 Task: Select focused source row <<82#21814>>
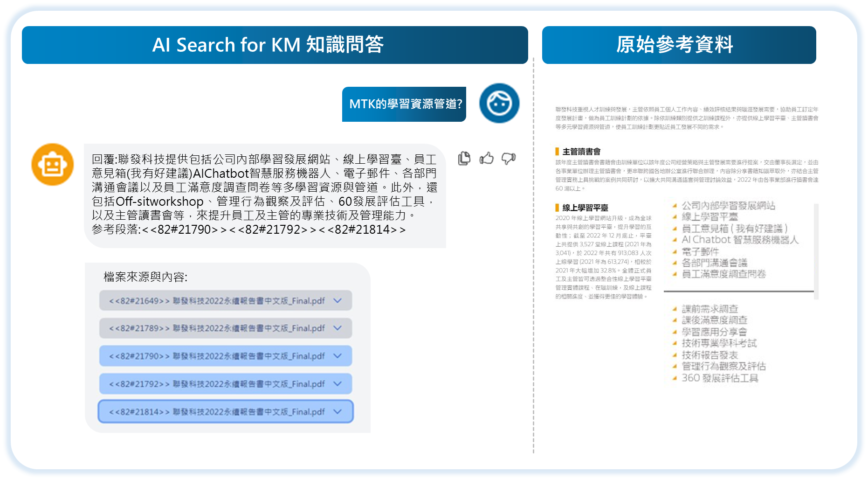(226, 412)
